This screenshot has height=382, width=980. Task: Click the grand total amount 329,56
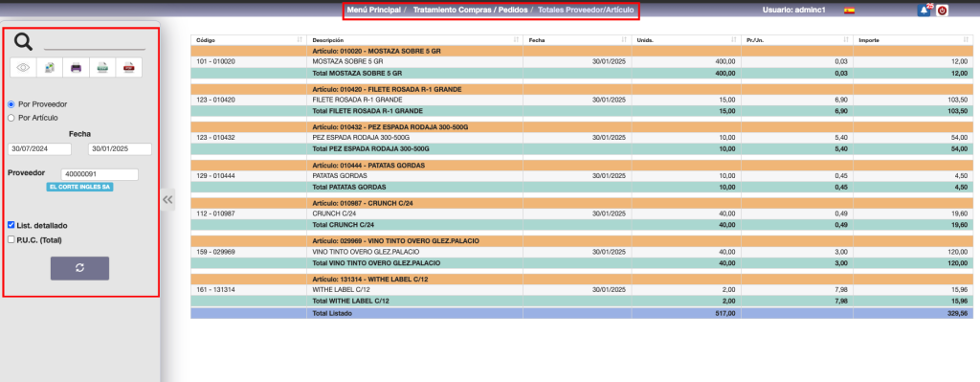pyautogui.click(x=957, y=313)
